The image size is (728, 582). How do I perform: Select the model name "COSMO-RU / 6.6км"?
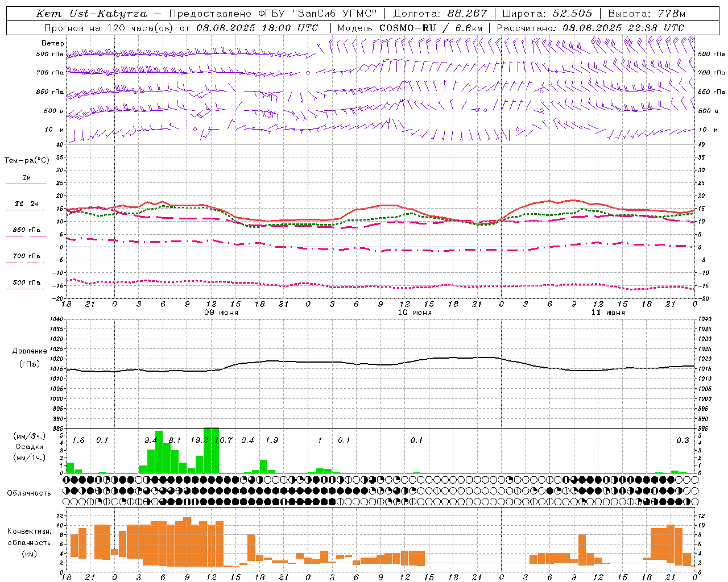tap(431, 28)
